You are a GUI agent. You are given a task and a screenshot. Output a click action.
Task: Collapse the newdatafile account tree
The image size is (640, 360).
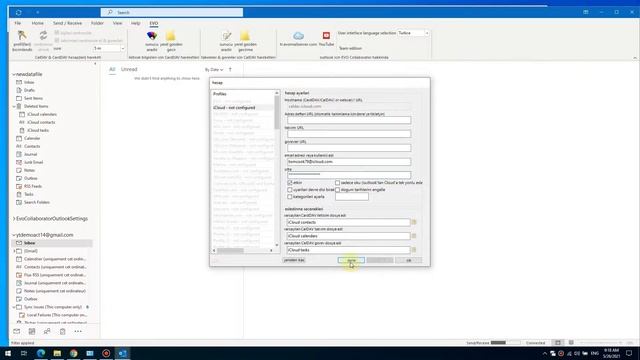14,74
